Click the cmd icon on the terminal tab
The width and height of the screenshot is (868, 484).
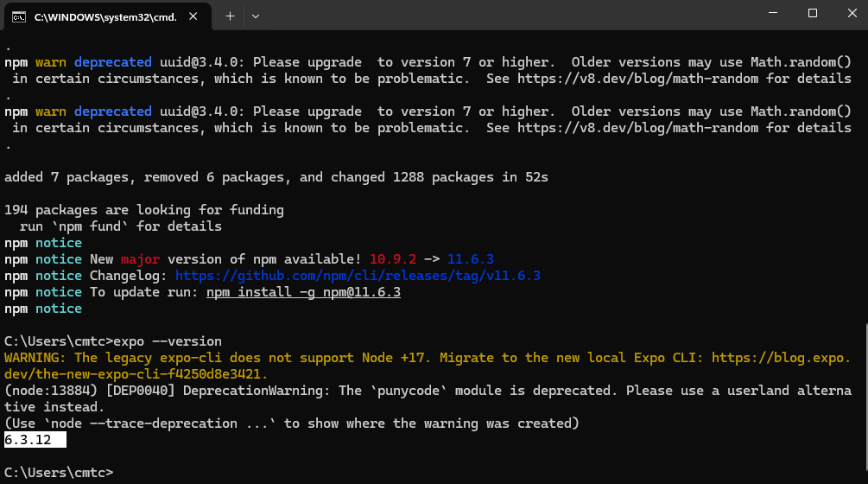click(x=17, y=16)
